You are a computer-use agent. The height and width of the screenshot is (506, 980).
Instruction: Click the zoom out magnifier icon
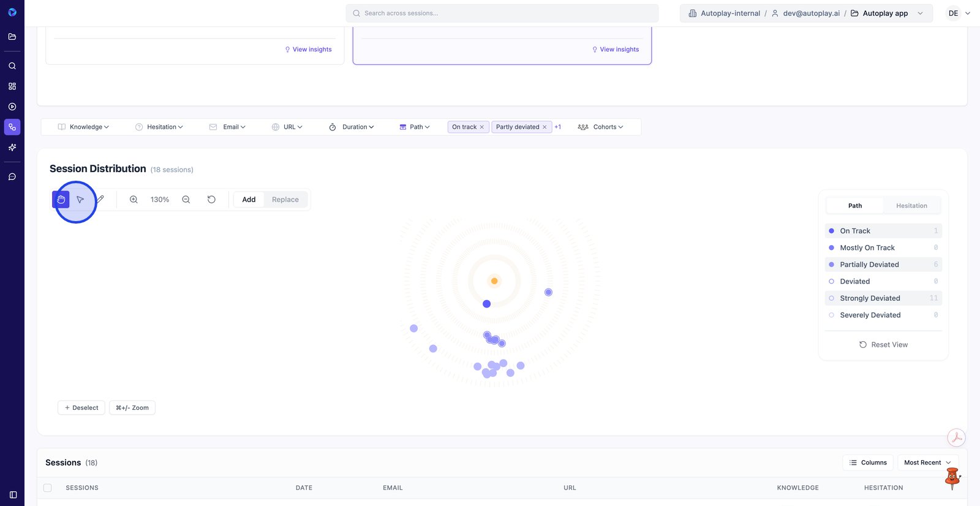186,200
